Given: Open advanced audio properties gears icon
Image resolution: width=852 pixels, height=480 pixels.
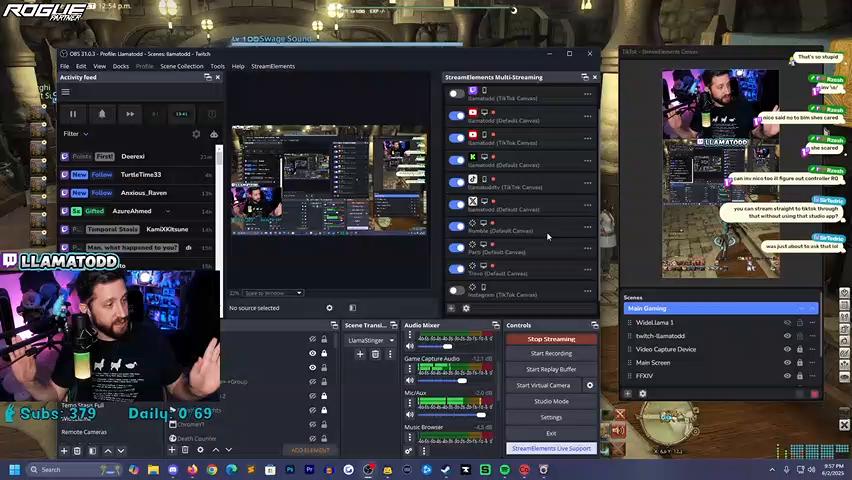Looking at the screenshot, I should pos(408,451).
